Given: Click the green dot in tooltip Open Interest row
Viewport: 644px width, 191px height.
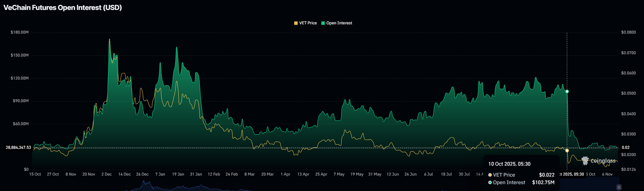Looking at the screenshot, I should 490,182.
